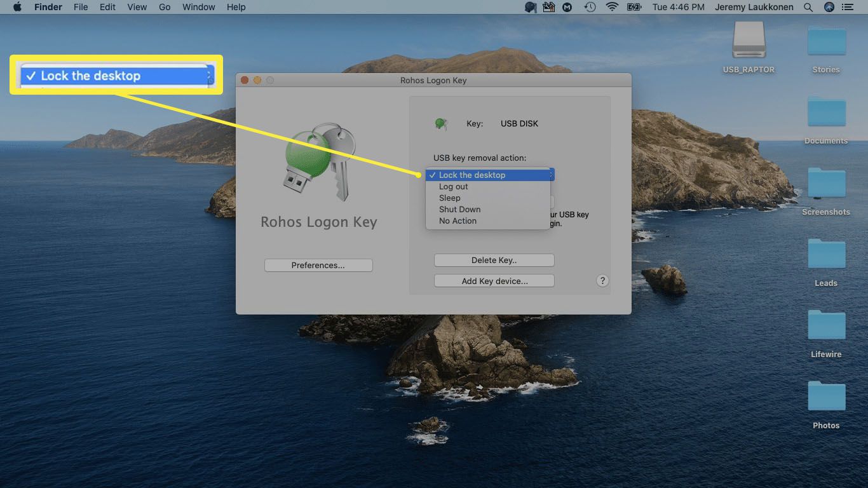This screenshot has width=868, height=488.
Task: Click the Delete Key.. button
Action: (494, 260)
